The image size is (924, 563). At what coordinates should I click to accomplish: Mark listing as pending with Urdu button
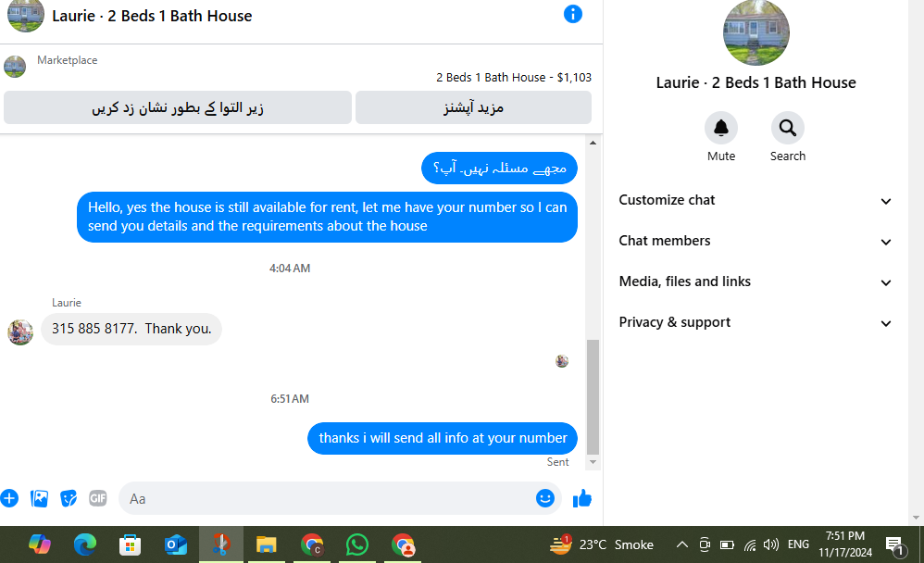click(178, 107)
